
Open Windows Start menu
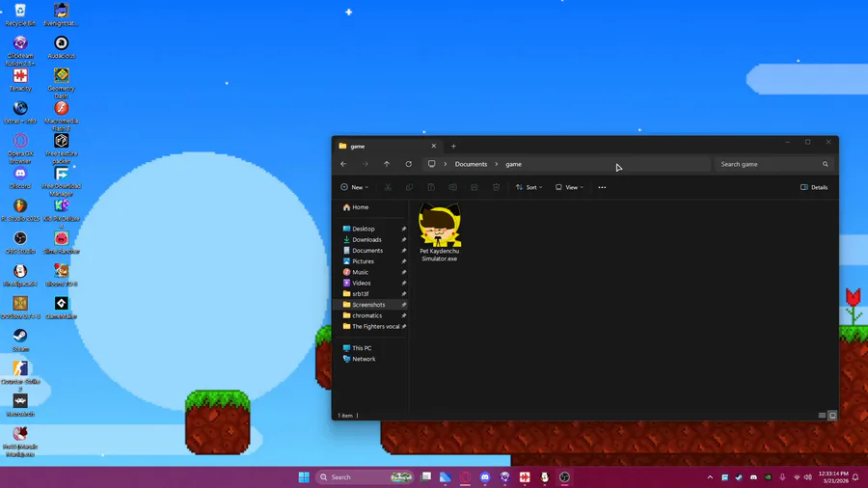[x=304, y=477]
